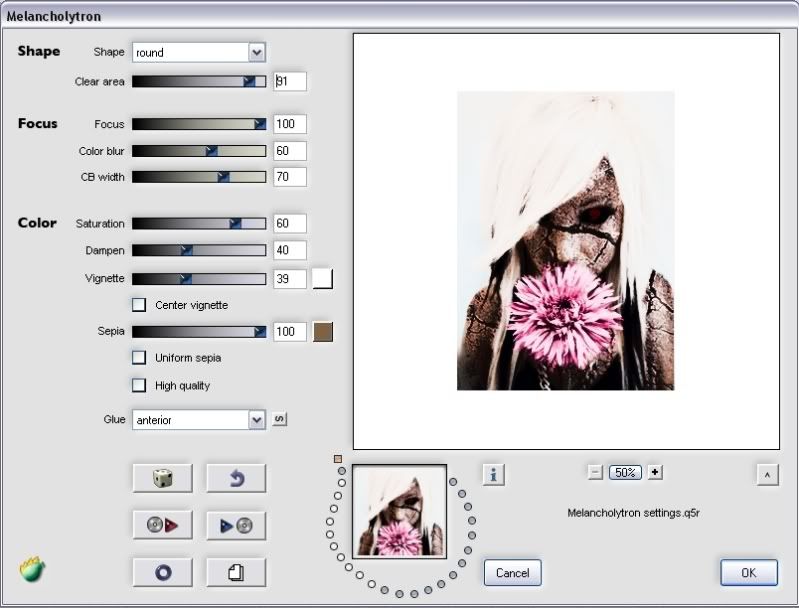Click the Vignette slider
This screenshot has width=799, height=608.
199,279
